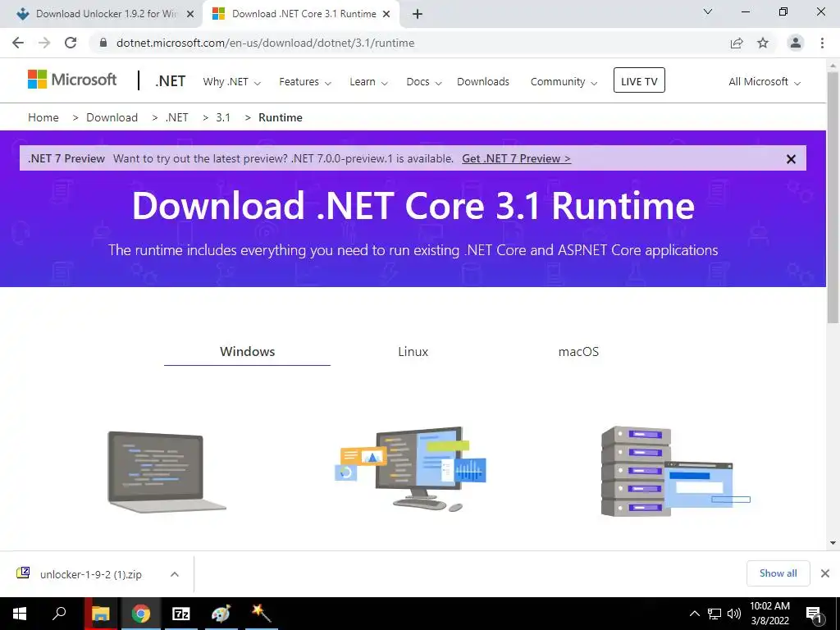Screen dimensions: 840x630
Task: Go back using the browser back arrow
Action: click(18, 43)
